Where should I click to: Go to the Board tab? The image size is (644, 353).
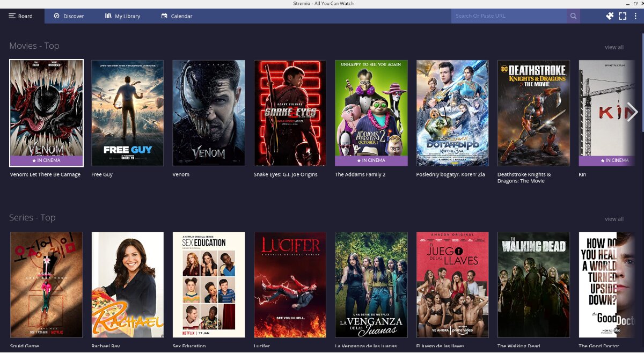[x=21, y=16]
